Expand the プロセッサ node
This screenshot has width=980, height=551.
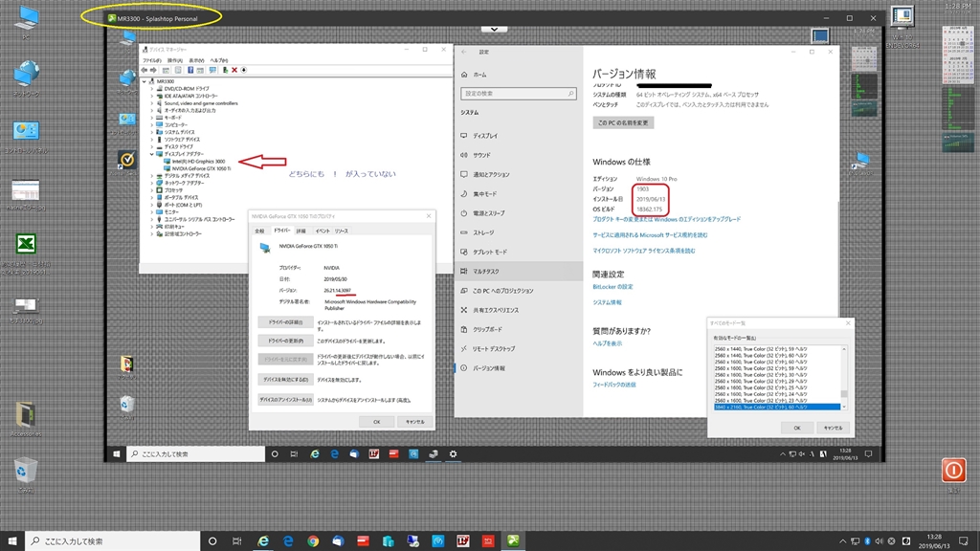click(152, 190)
